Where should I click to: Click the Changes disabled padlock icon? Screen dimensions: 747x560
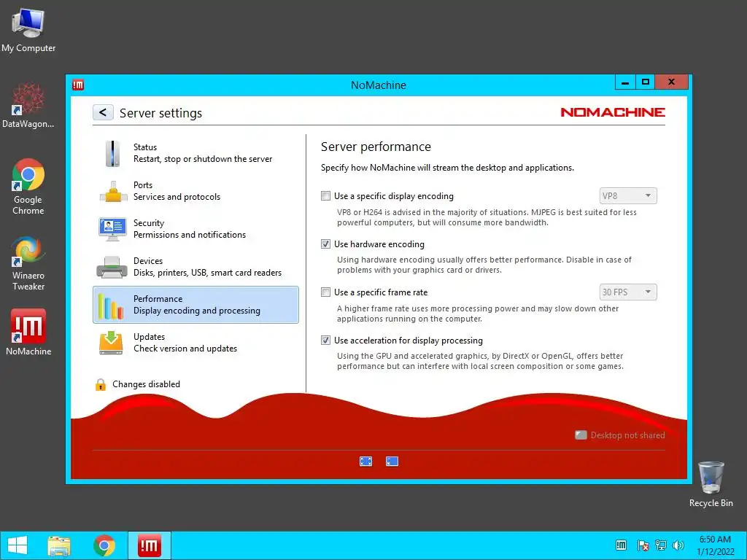tap(101, 384)
